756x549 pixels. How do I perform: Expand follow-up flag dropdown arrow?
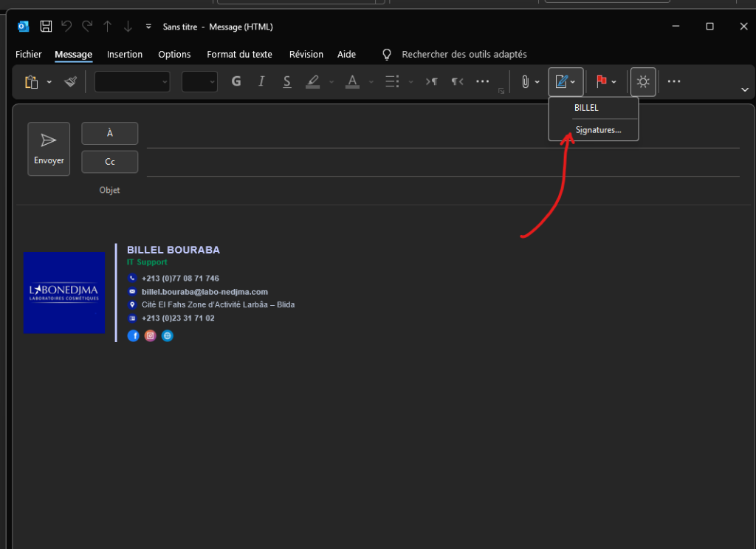click(614, 82)
